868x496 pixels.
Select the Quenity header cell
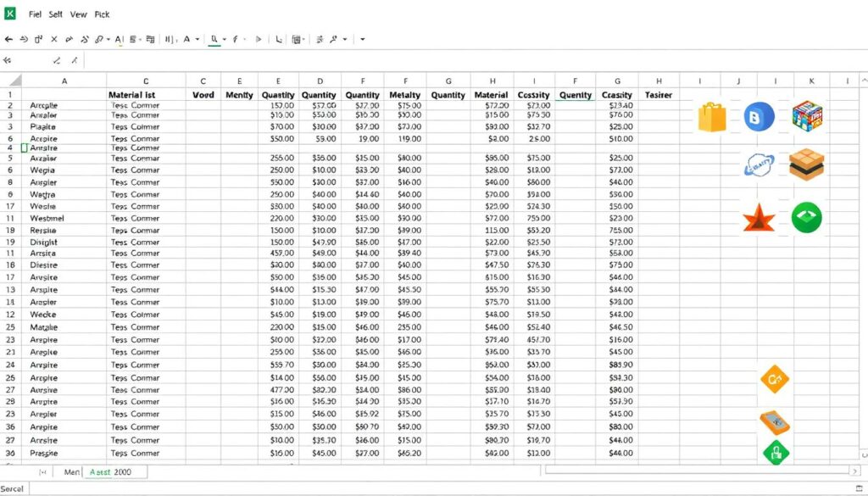click(576, 95)
